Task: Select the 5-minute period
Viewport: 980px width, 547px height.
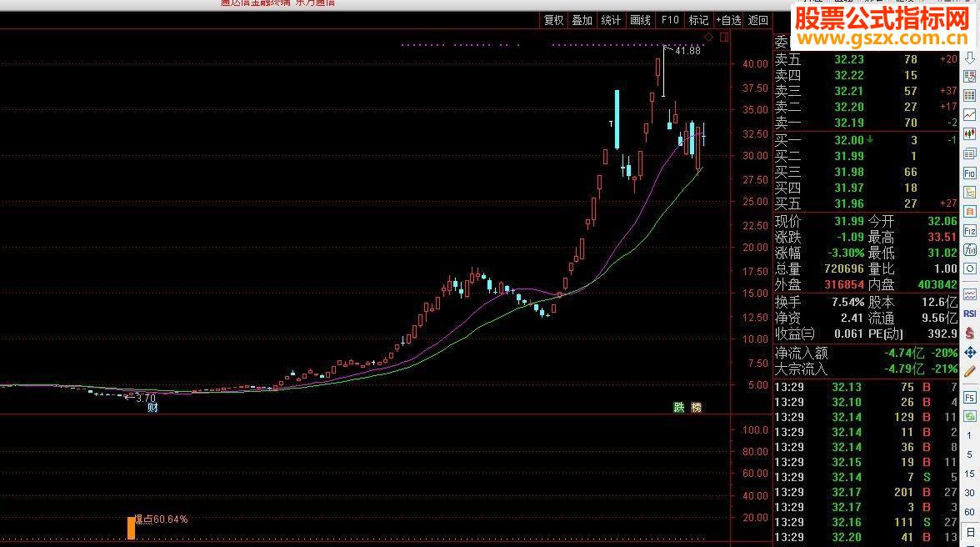Action: point(969,454)
